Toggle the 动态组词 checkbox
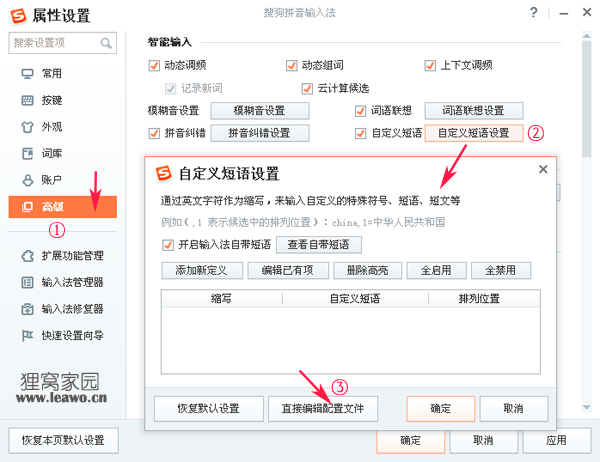 [x=292, y=65]
